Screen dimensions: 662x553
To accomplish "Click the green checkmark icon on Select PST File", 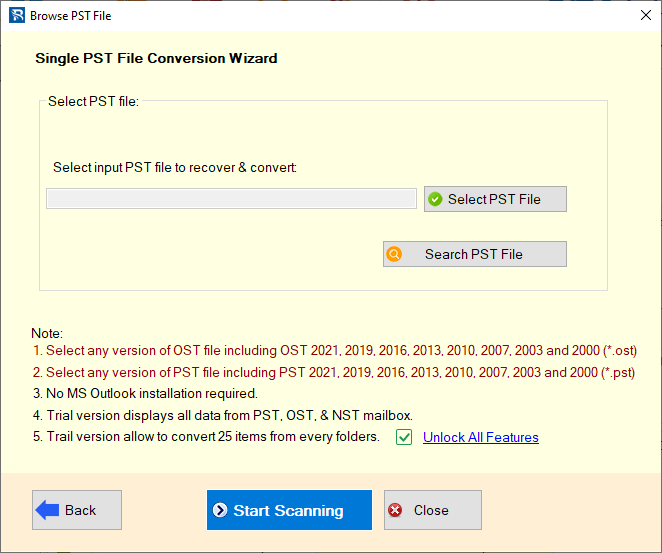I will pyautogui.click(x=434, y=199).
